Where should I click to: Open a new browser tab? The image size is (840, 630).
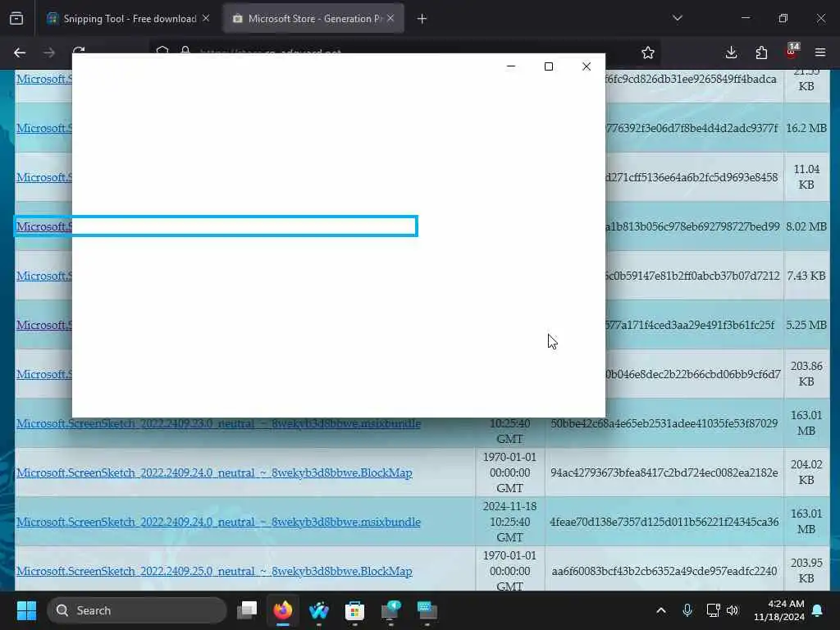click(x=422, y=19)
